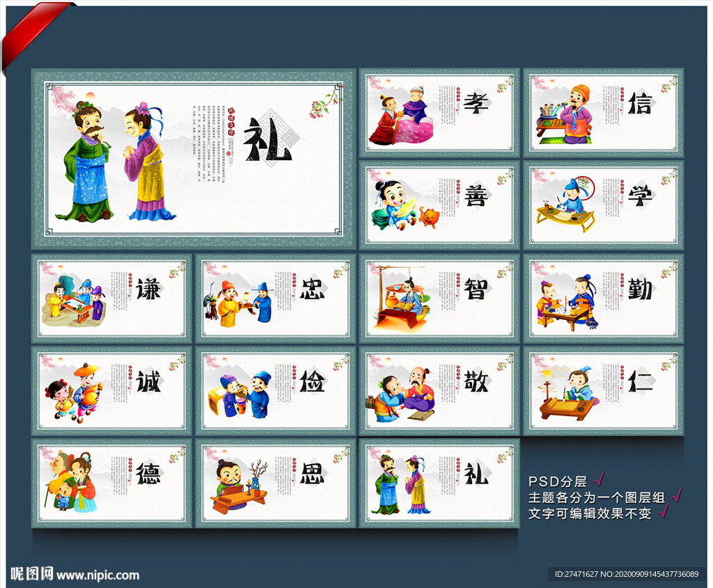Click the big 礼 calligraphy character
Viewport: 713px width, 588px height.
coord(267,139)
